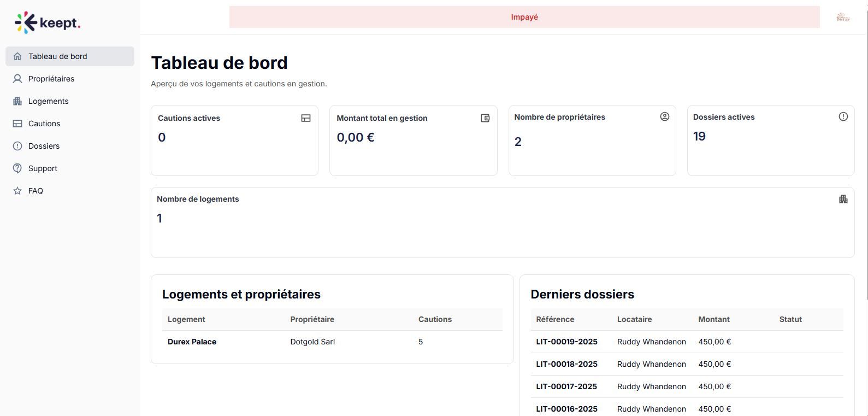Open the user avatar in top right
This screenshot has width=868, height=416.
(x=843, y=17)
